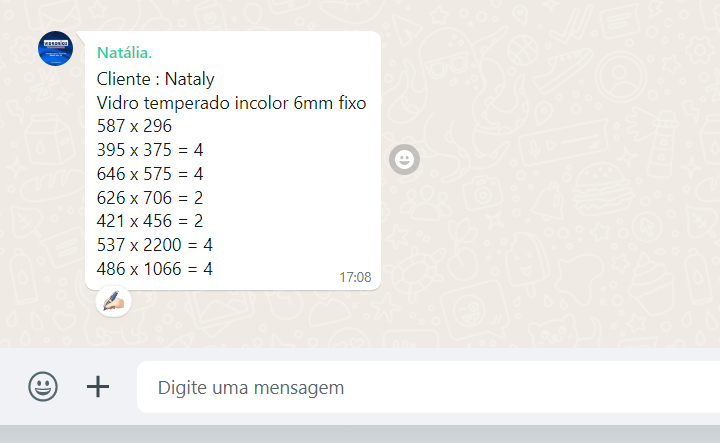The width and height of the screenshot is (720, 443).
Task: Open Natália's profile picture avatar
Action: tap(55, 49)
